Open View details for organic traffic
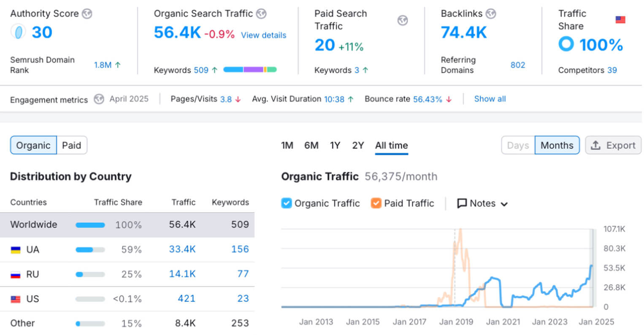The width and height of the screenshot is (644, 335). point(263,35)
